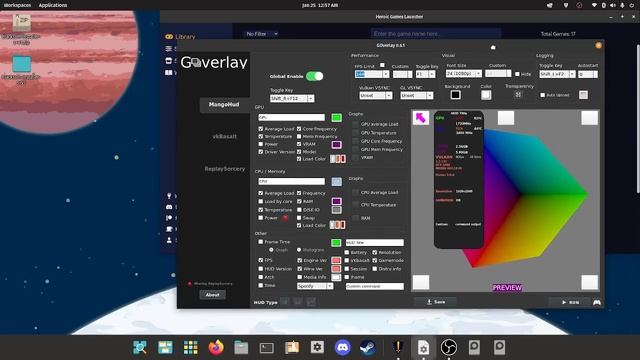
Task: Choose the second HUD Type icon
Action: coord(298,302)
